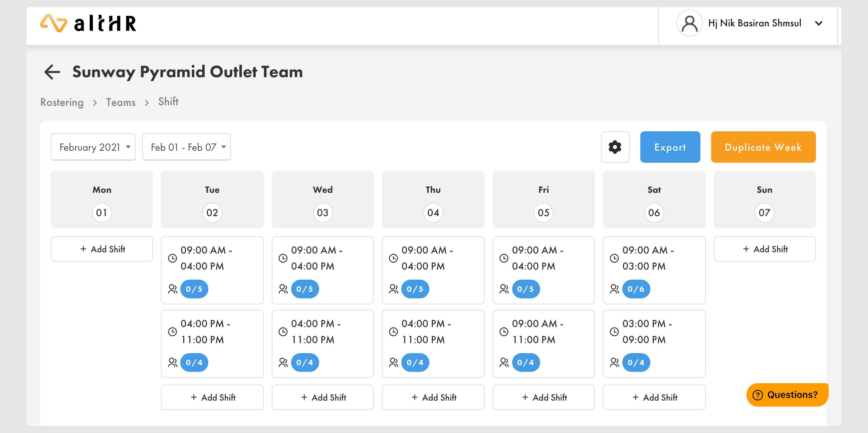The width and height of the screenshot is (868, 433).
Task: Select the 0/6 badge on Saturday shift
Action: [x=636, y=289]
